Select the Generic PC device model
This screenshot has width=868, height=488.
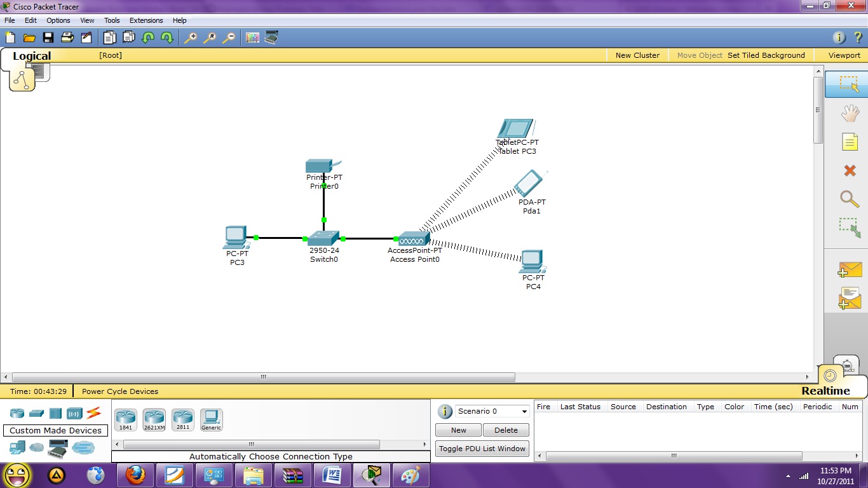pyautogui.click(x=211, y=418)
